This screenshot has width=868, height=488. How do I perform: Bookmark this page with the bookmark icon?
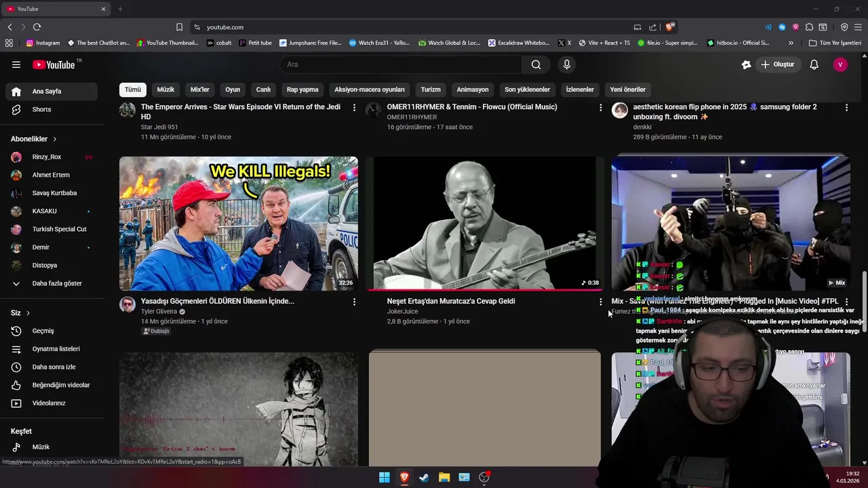179,27
